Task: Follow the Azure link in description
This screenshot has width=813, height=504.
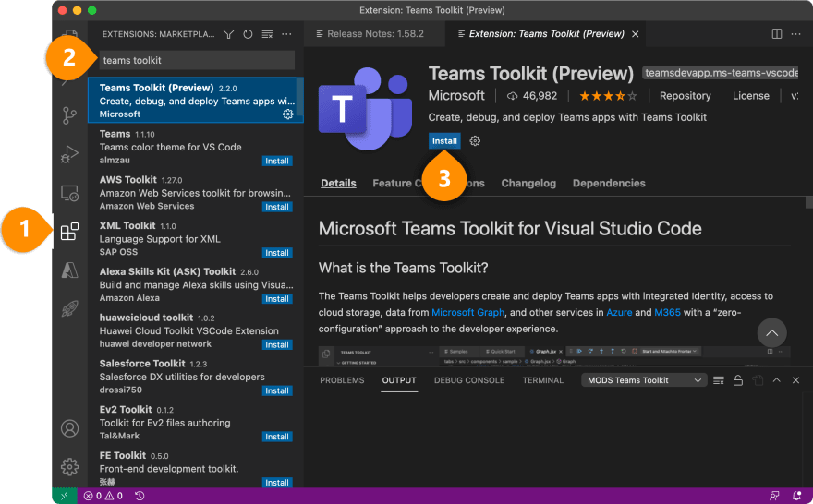Action: (x=619, y=312)
